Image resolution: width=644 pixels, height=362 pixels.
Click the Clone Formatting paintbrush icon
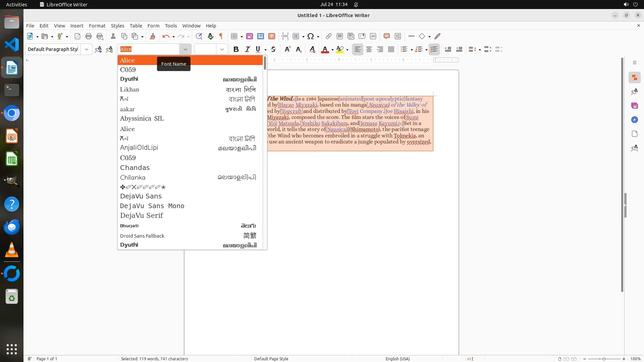tap(152, 36)
